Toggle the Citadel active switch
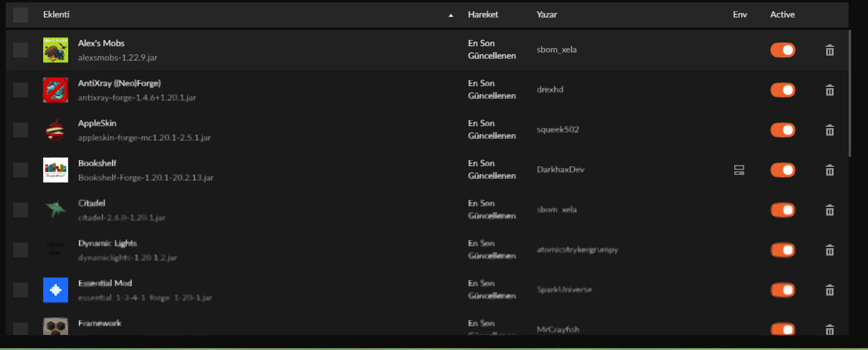 click(783, 210)
